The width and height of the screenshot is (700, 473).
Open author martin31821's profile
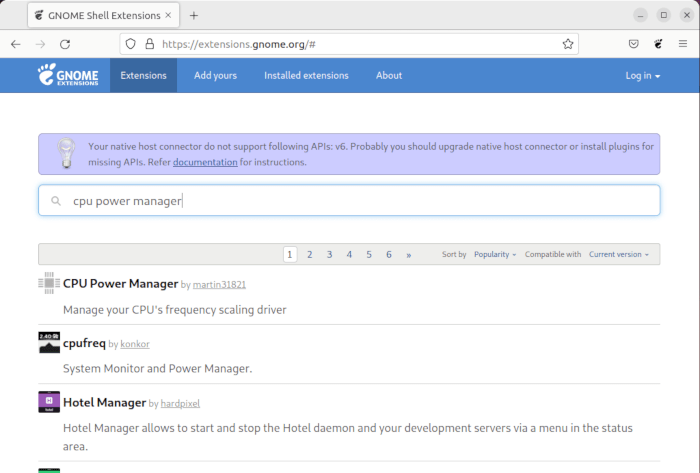pyautogui.click(x=219, y=285)
